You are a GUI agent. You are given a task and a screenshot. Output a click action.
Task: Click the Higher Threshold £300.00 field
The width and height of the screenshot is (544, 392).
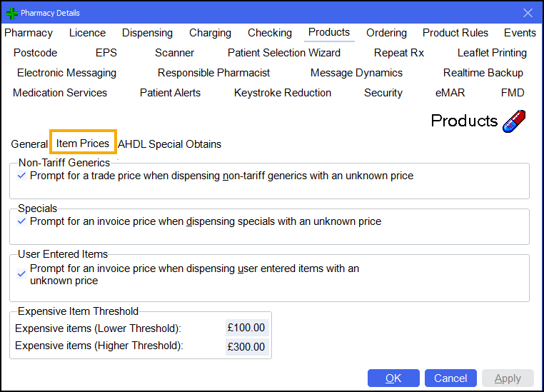247,346
